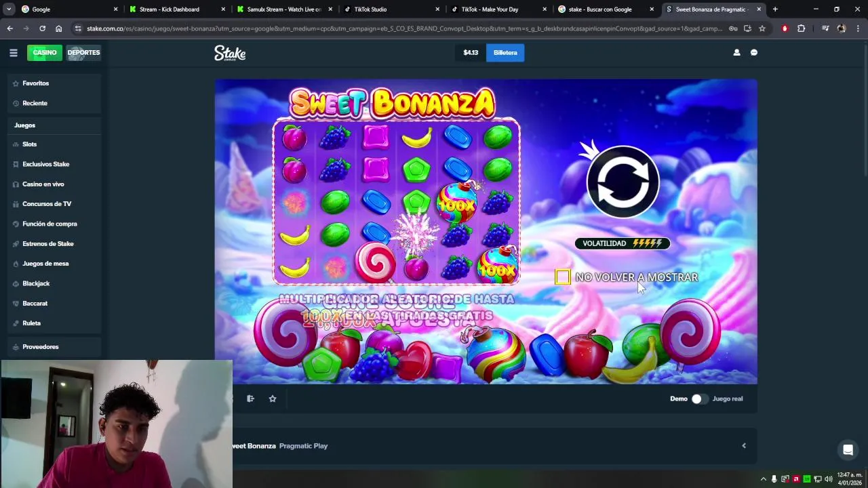
Task: Open volume control in system tray
Action: (829, 479)
